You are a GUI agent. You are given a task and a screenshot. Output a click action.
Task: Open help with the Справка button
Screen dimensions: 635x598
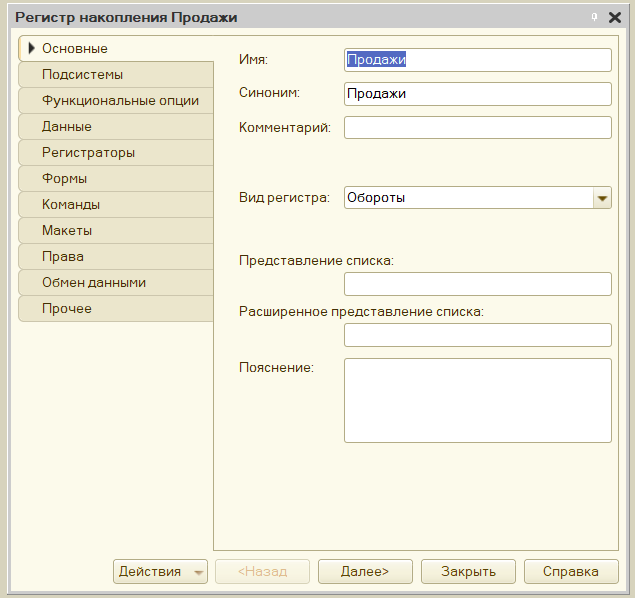571,571
